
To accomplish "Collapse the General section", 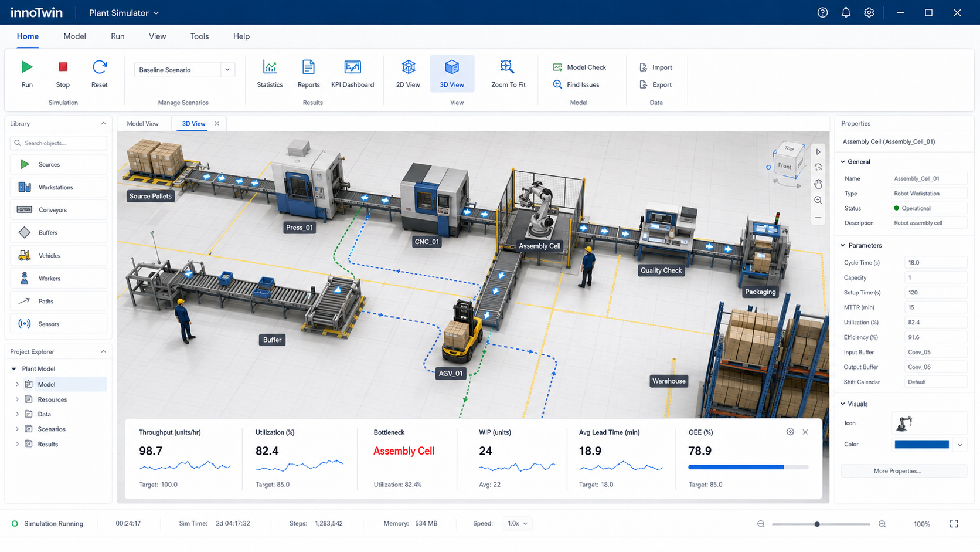I will tap(843, 162).
